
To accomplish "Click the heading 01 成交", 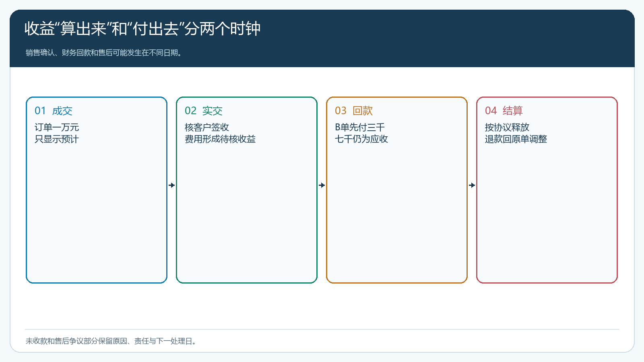I will pyautogui.click(x=54, y=111).
